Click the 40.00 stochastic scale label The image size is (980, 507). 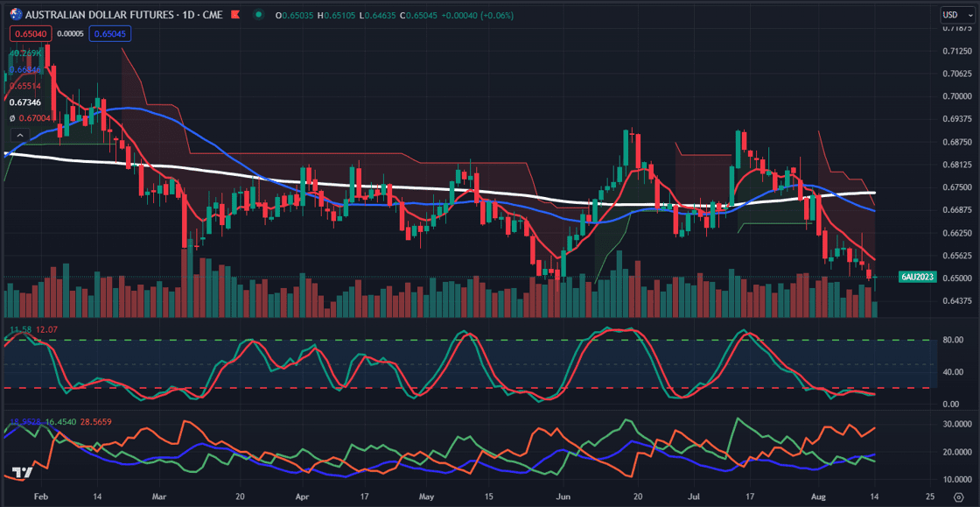(x=953, y=373)
